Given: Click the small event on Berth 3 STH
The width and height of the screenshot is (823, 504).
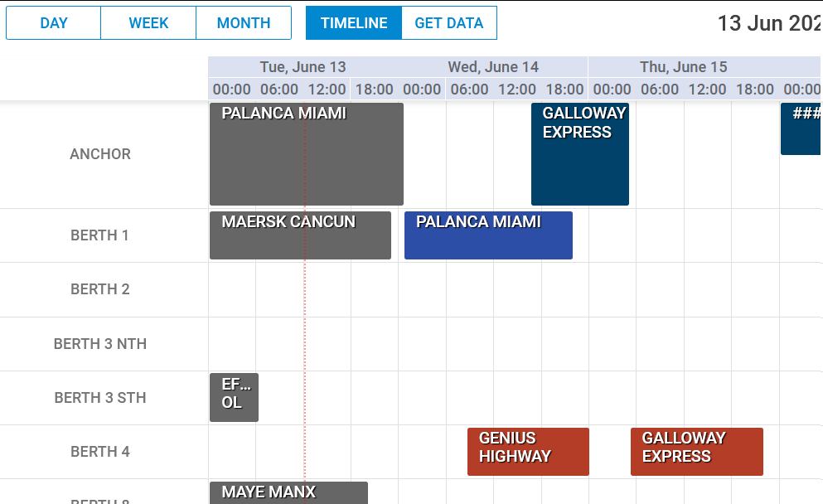Looking at the screenshot, I should pyautogui.click(x=234, y=397).
